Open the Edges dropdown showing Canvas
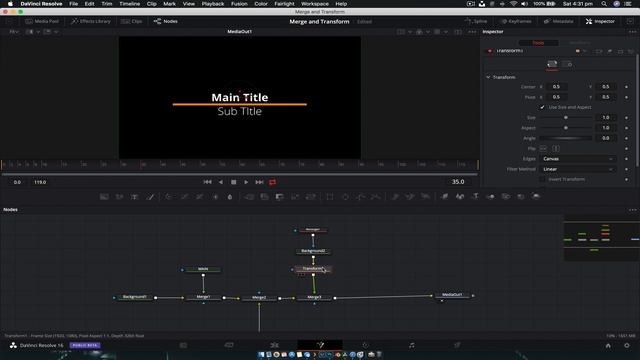 [578, 159]
